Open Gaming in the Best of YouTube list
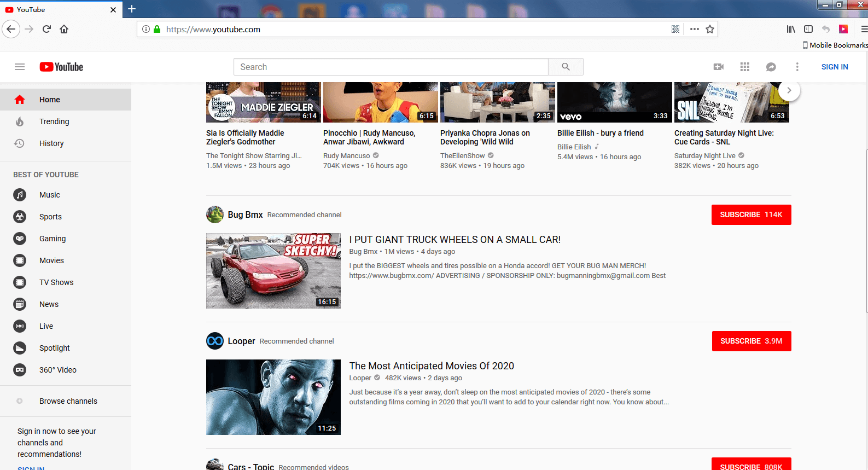The height and width of the screenshot is (470, 868). point(53,239)
